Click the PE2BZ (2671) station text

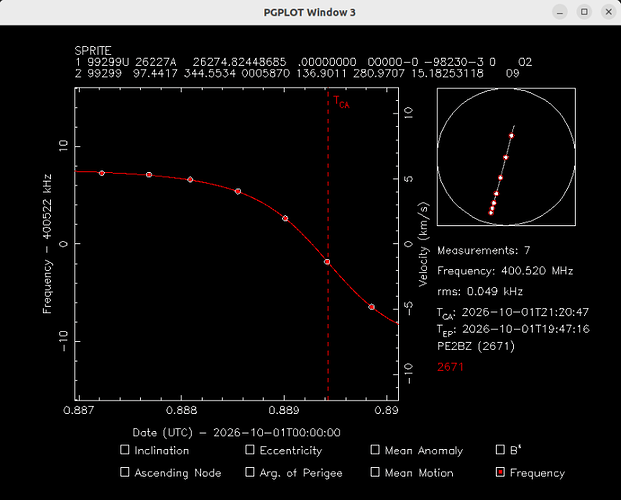(476, 346)
